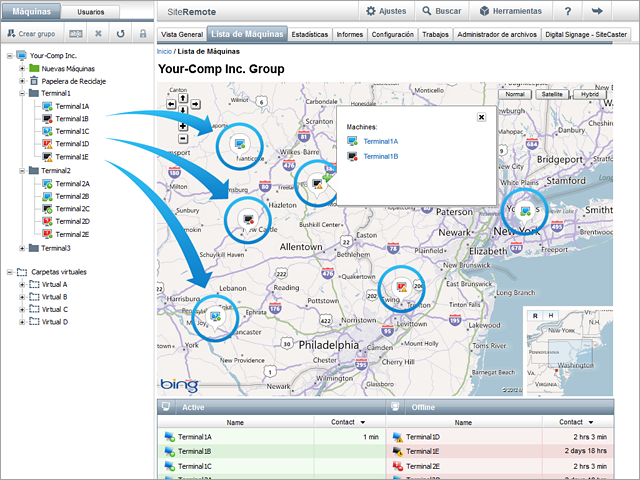
Task: Zoom out the map with minus button
Action: tap(183, 138)
